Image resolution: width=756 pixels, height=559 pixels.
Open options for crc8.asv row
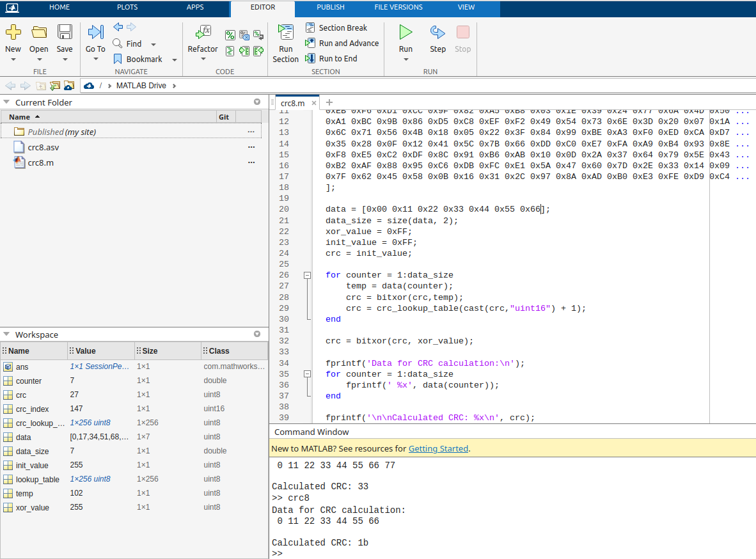251,147
